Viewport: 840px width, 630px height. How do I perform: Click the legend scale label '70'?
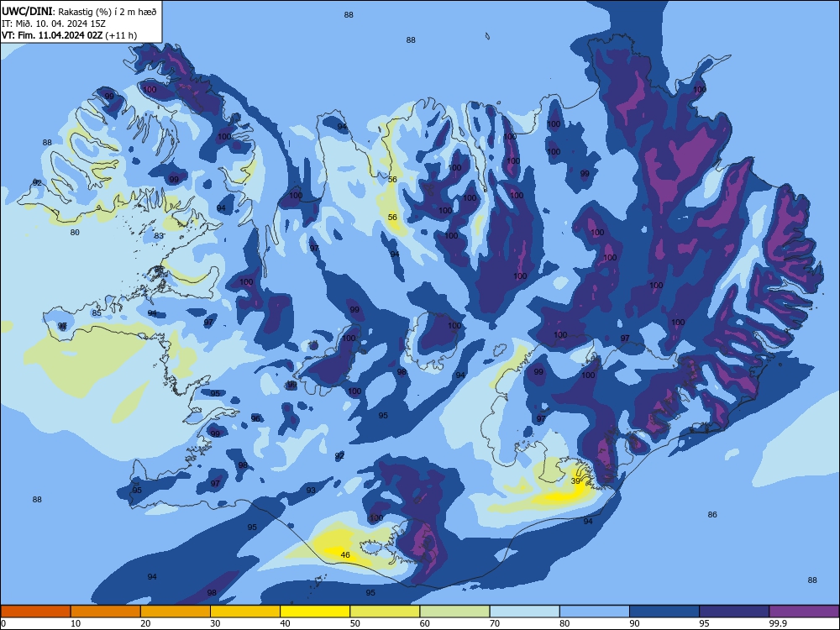point(495,623)
